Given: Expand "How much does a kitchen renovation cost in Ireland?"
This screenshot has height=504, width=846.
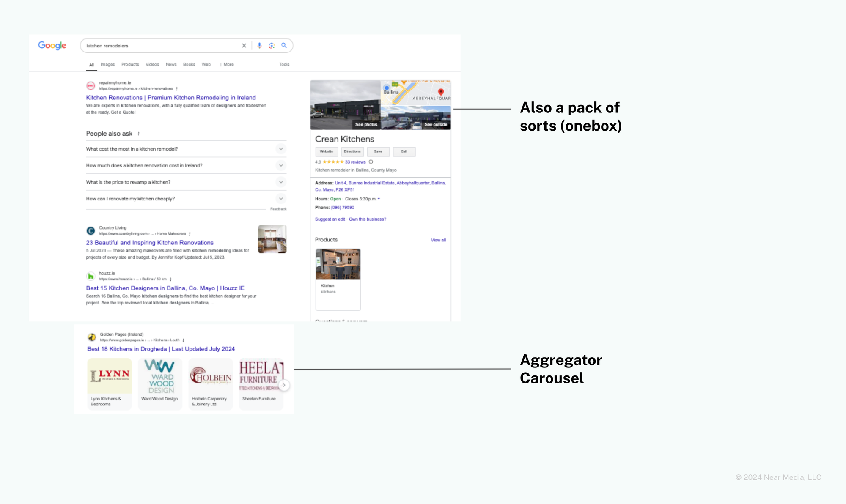Looking at the screenshot, I should tap(280, 165).
